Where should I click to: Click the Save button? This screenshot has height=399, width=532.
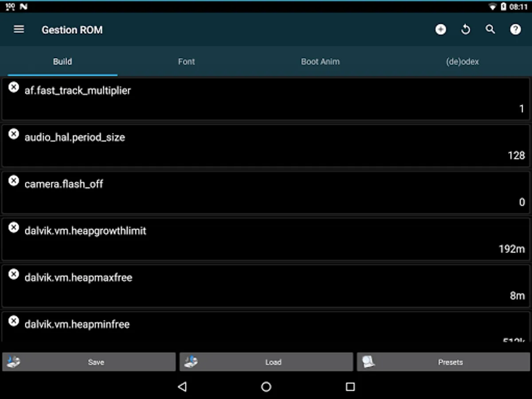tap(89, 362)
